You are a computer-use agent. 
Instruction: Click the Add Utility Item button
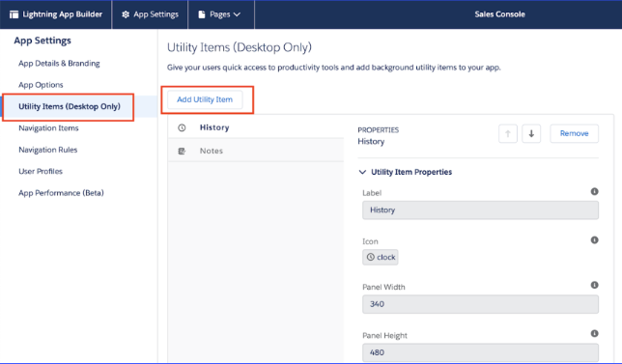(205, 99)
